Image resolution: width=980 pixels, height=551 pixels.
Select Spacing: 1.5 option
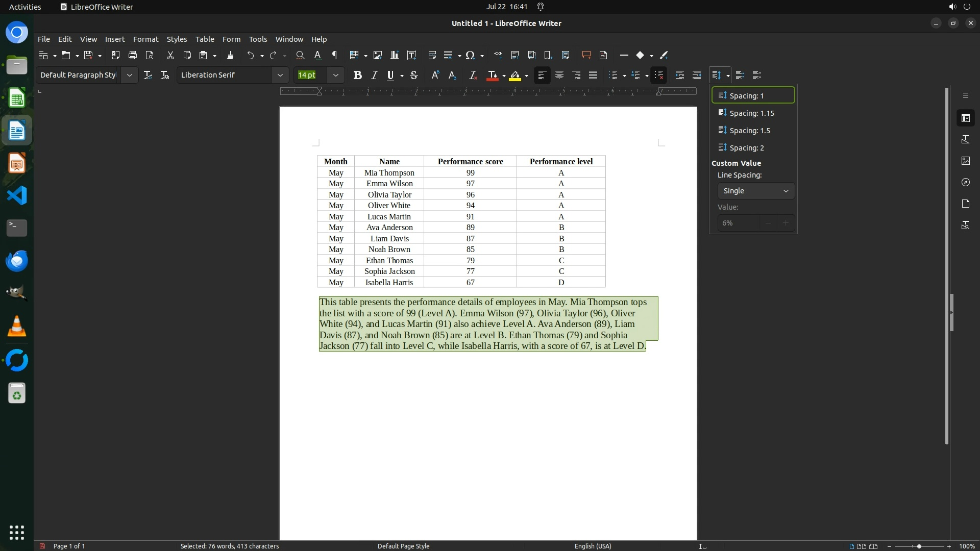749,131
